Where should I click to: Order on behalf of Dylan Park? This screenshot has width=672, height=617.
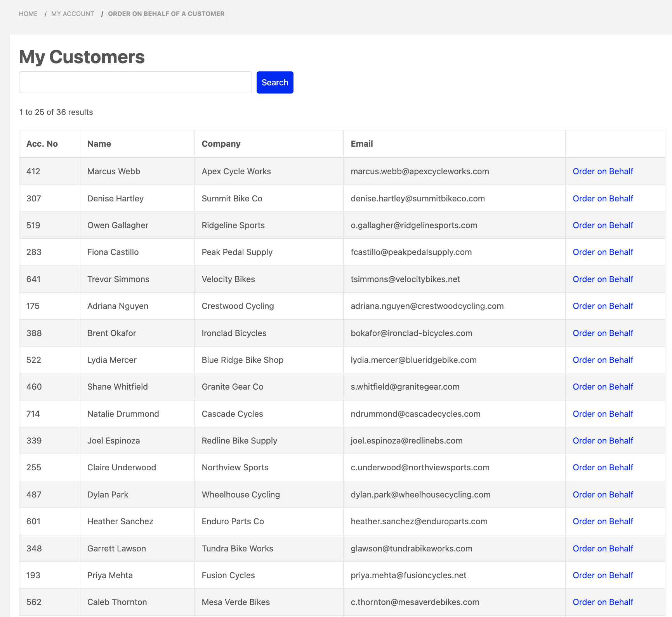[603, 494]
